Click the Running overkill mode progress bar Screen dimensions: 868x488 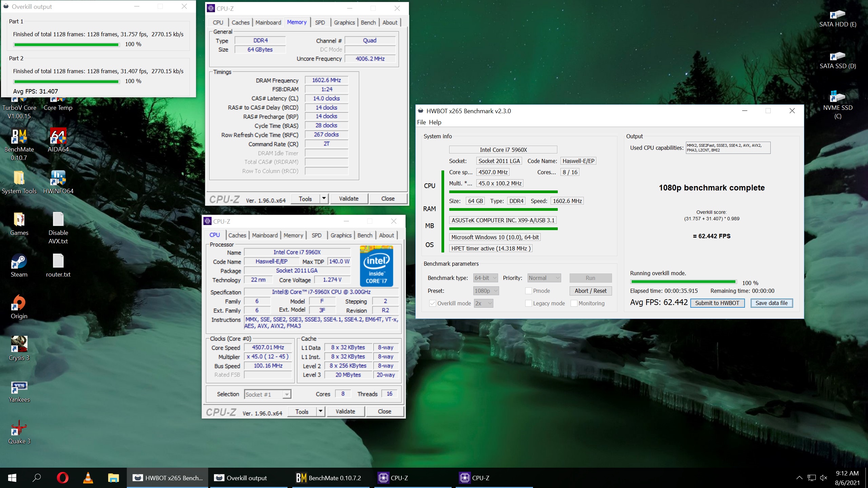(x=683, y=282)
